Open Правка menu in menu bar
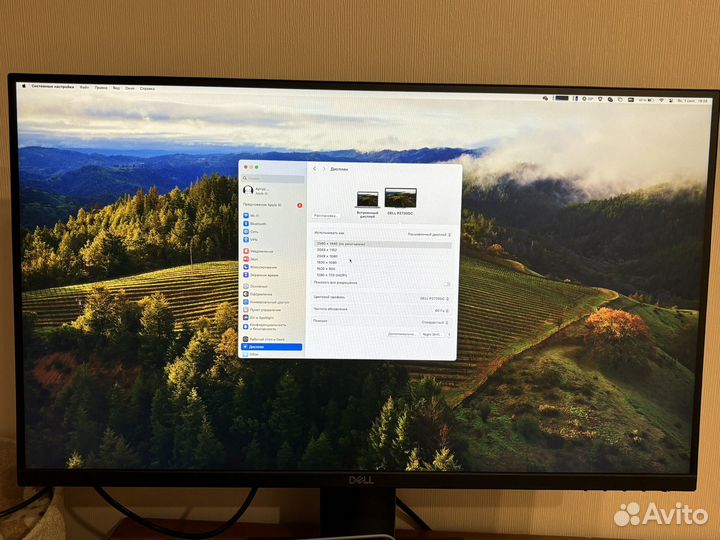 pyautogui.click(x=101, y=87)
